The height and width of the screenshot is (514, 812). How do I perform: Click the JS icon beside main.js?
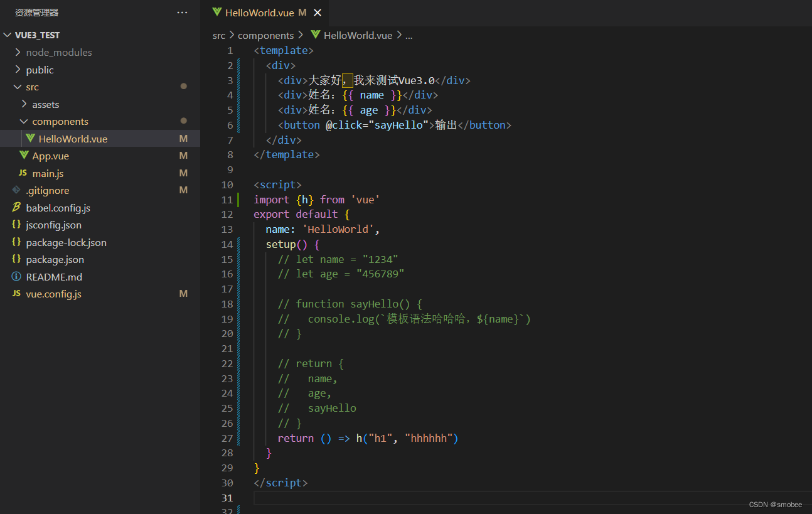click(23, 173)
